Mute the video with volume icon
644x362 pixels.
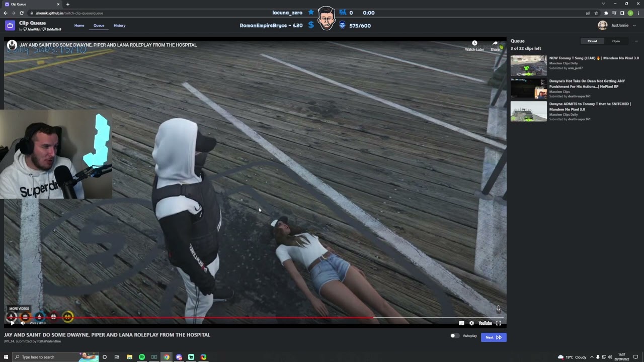pos(23,323)
